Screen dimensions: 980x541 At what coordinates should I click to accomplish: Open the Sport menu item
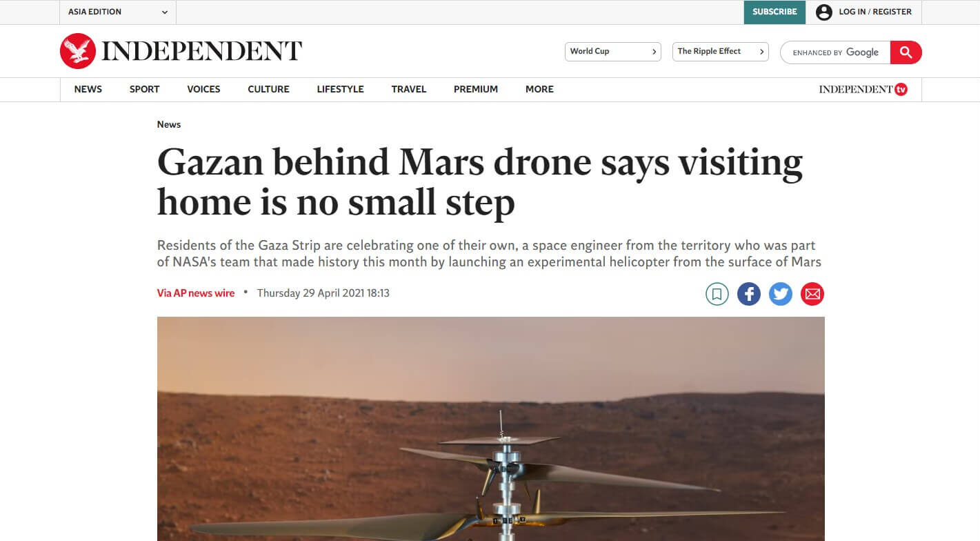point(144,89)
